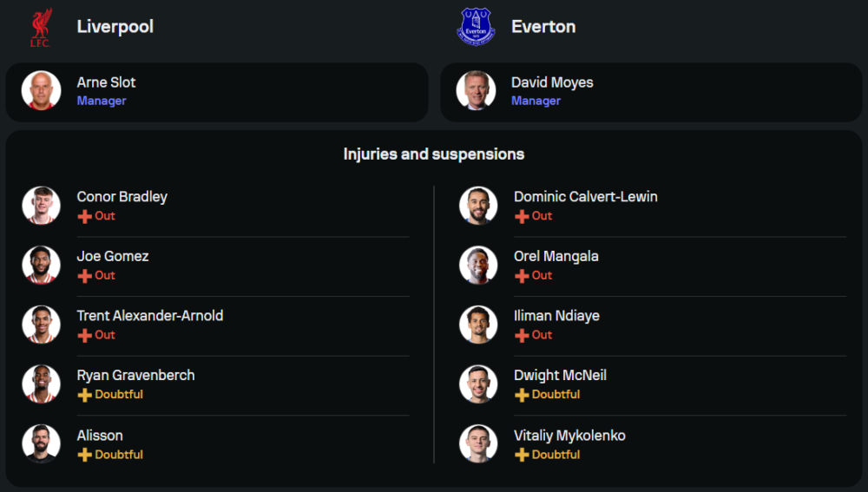Viewport: 868px width, 492px height.
Task: Select Dominic Calvert-Lewin's player avatar
Action: click(x=478, y=206)
